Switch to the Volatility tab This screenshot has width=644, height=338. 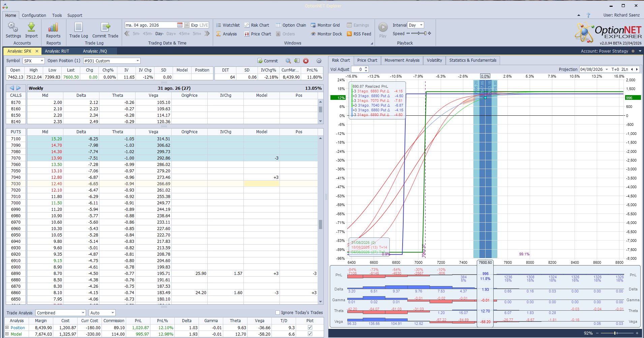[434, 60]
